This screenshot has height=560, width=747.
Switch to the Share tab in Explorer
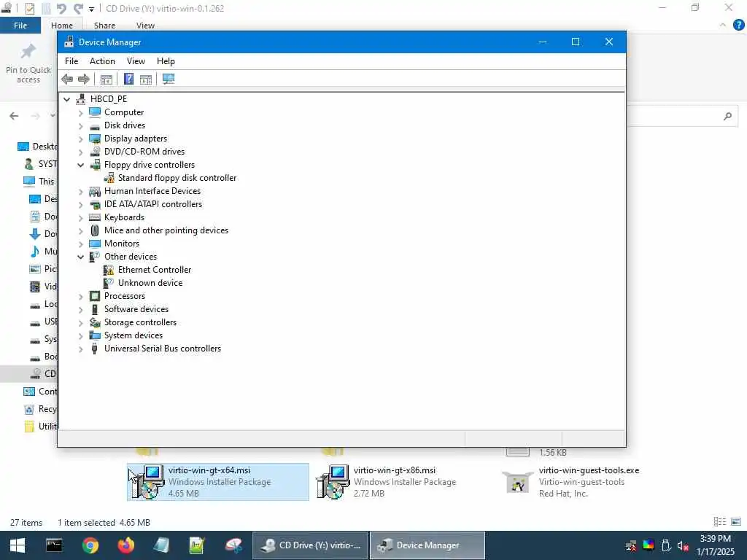(104, 26)
